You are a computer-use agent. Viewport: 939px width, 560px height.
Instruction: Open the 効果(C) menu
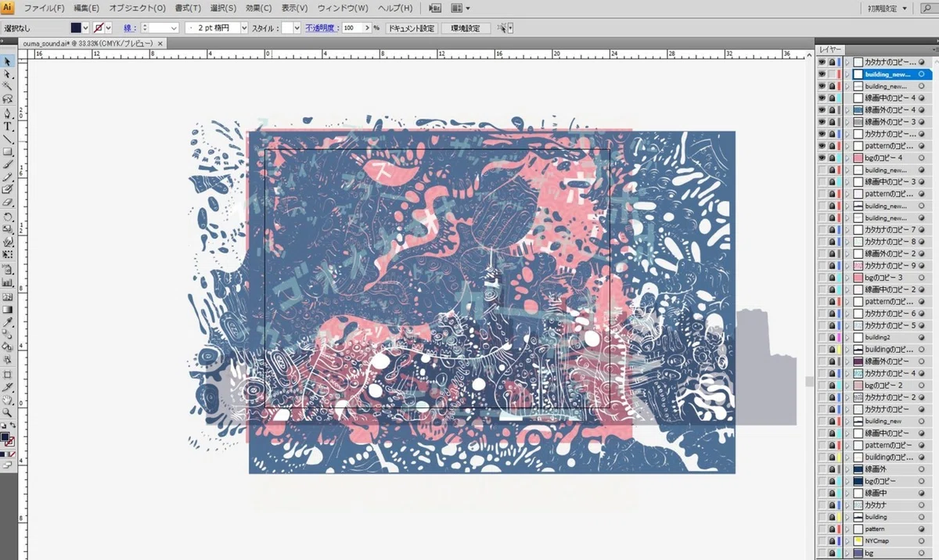click(x=258, y=8)
